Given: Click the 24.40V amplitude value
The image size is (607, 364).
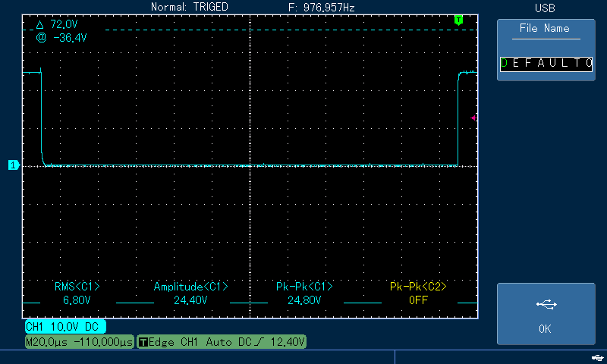Looking at the screenshot, I should [190, 300].
